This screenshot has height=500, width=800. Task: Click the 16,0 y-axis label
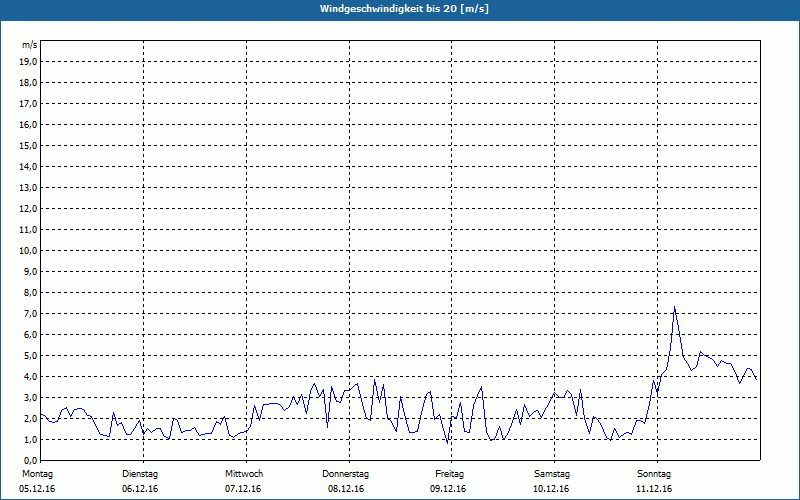(x=28, y=124)
